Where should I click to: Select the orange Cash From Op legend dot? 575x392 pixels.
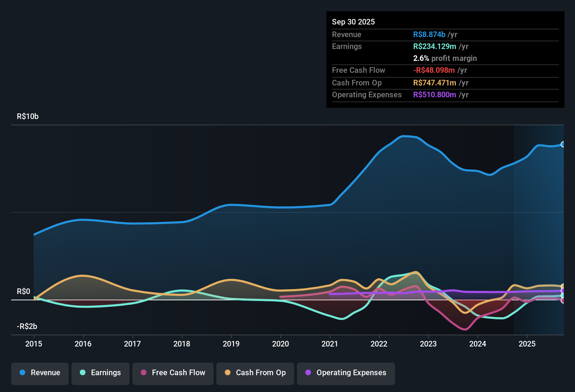pos(228,373)
